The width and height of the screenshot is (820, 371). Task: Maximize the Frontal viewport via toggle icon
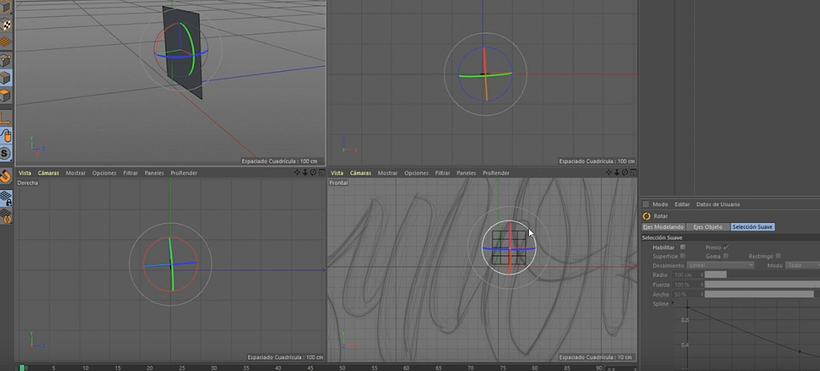[633, 173]
